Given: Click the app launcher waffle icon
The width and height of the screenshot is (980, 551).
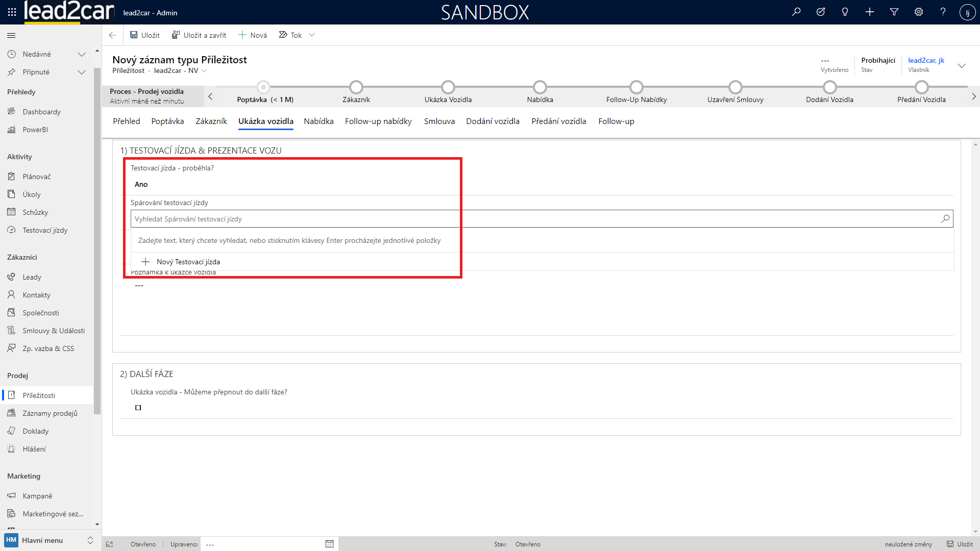Looking at the screenshot, I should (12, 12).
